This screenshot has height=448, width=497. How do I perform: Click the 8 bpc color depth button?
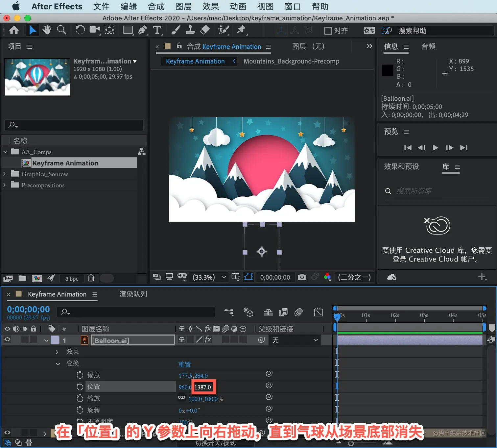(x=72, y=279)
